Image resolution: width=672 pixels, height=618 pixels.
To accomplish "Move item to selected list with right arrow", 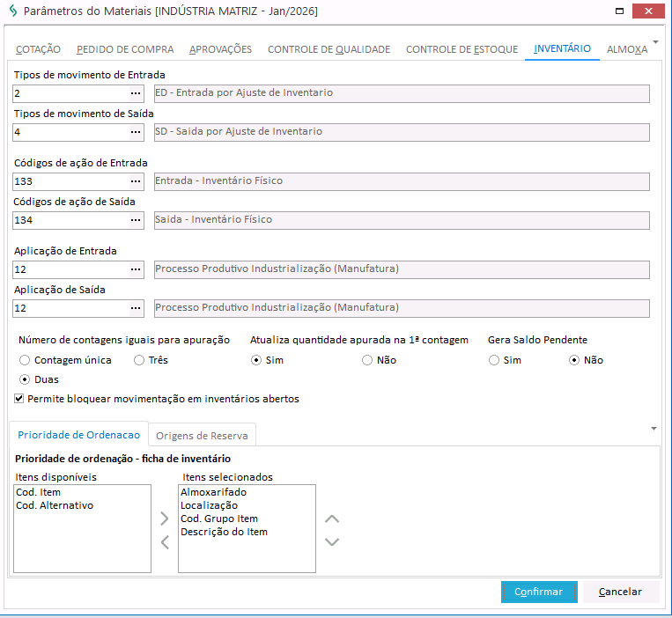I will (x=165, y=519).
